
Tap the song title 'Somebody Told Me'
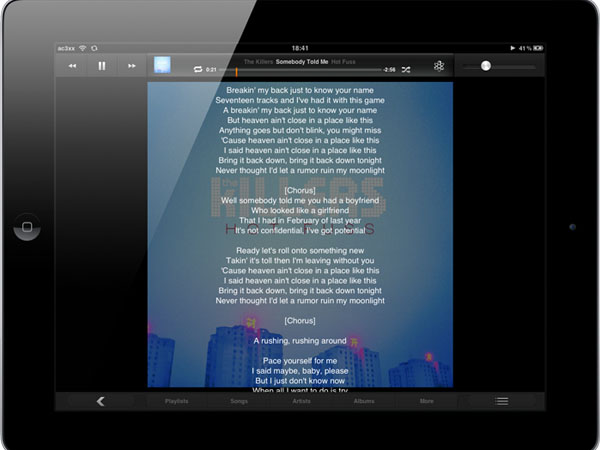coord(302,62)
